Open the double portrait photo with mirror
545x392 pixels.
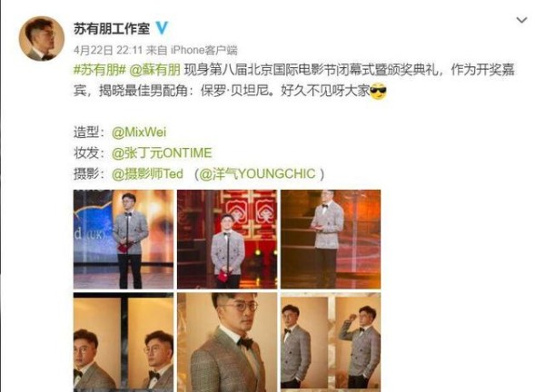(x=124, y=342)
